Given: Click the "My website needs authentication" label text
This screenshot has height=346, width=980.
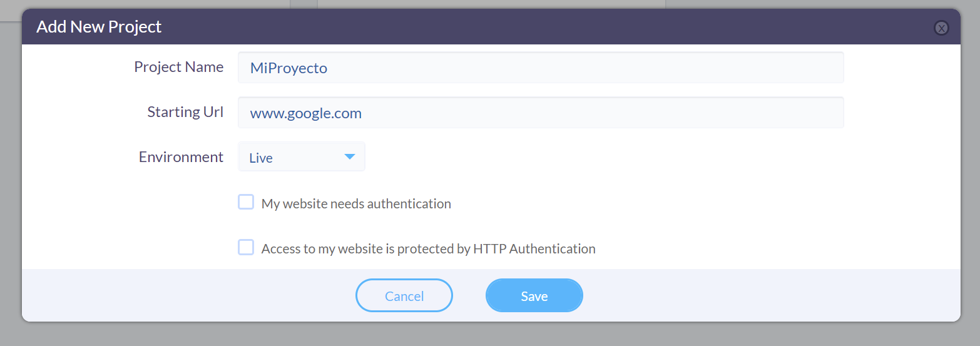Looking at the screenshot, I should (356, 203).
